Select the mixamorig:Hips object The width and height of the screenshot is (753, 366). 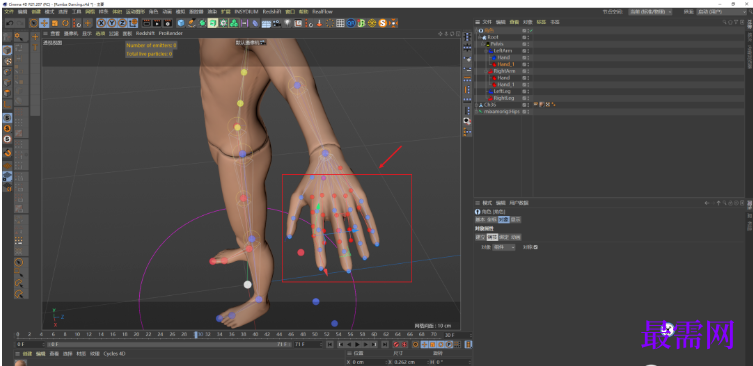502,111
